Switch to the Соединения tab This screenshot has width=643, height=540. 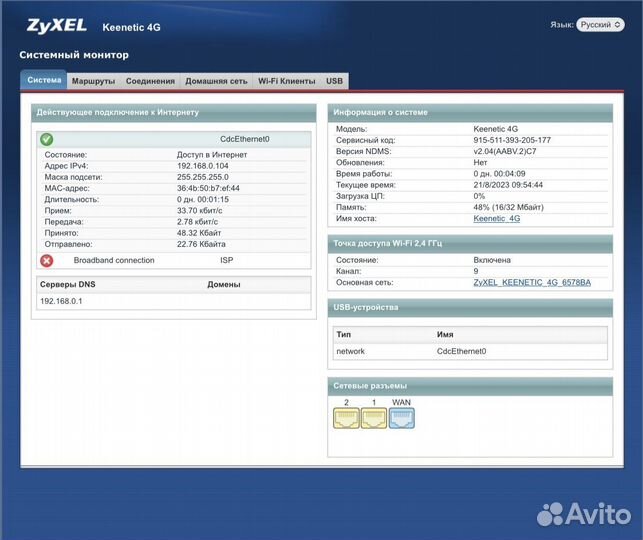pos(150,81)
